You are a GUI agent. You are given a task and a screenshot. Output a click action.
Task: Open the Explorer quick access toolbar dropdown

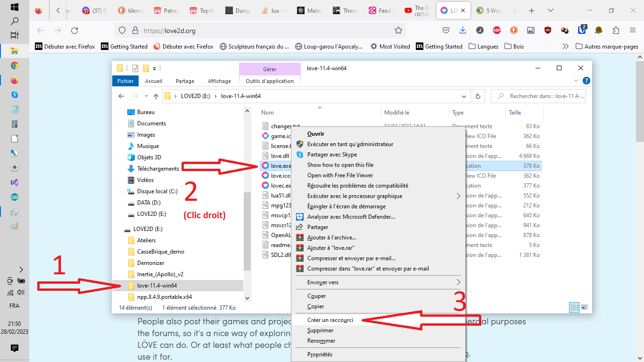154,68
